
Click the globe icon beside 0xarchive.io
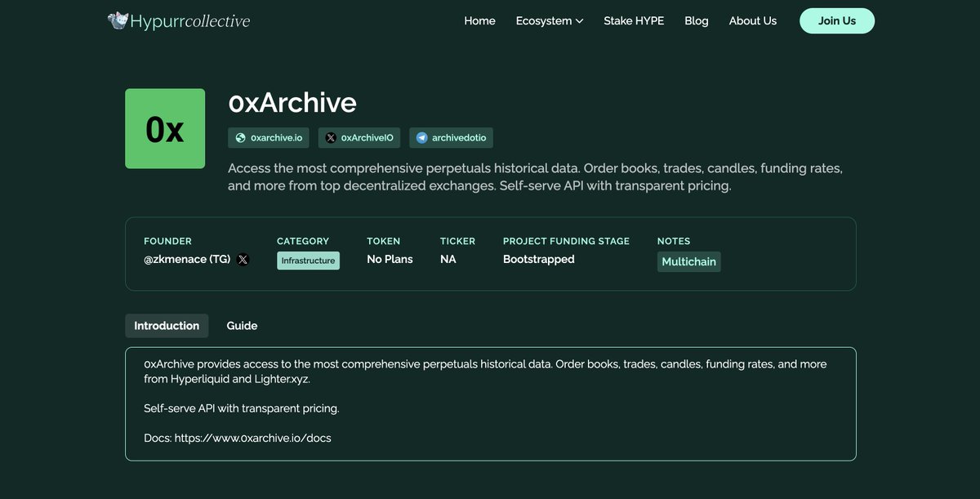pos(240,138)
